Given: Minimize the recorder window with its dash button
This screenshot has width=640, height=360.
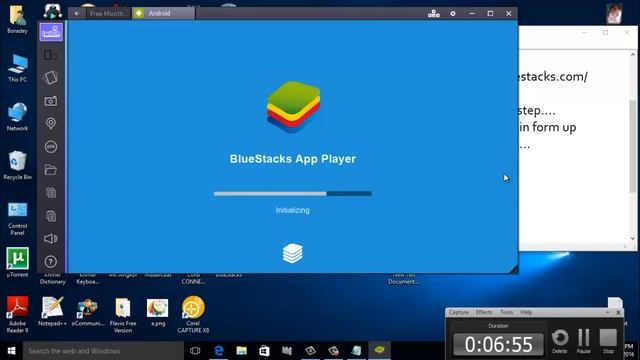Looking at the screenshot, I should click(607, 312).
